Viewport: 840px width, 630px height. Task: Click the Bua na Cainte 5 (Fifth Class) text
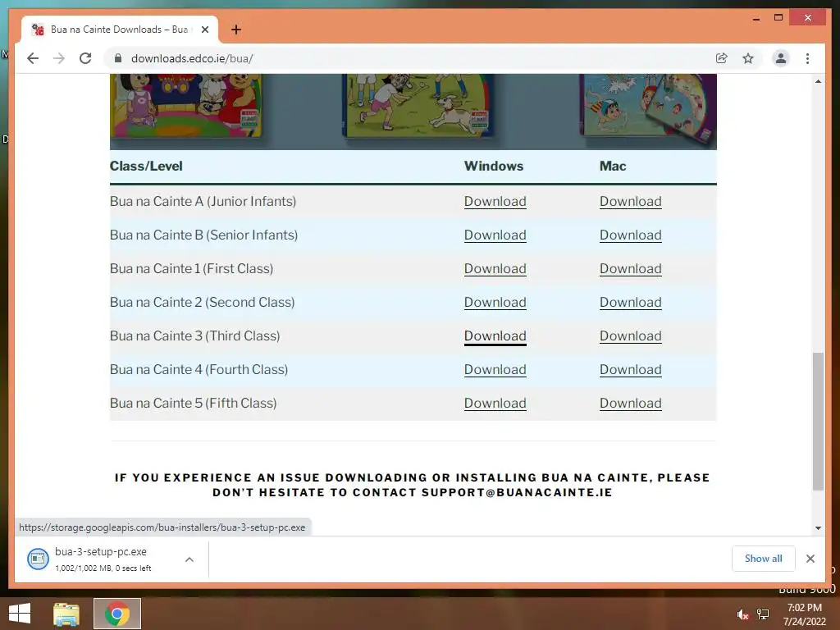click(x=194, y=404)
